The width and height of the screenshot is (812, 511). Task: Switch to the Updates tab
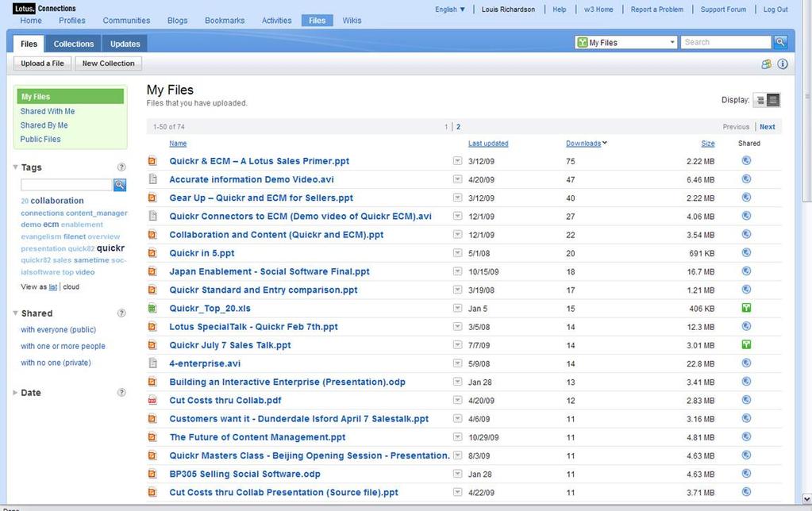pyautogui.click(x=125, y=44)
